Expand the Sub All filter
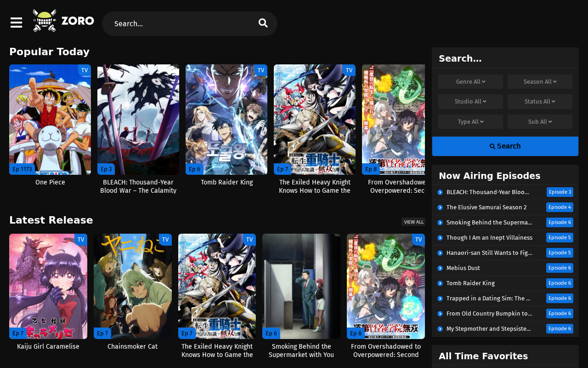 [x=540, y=122]
